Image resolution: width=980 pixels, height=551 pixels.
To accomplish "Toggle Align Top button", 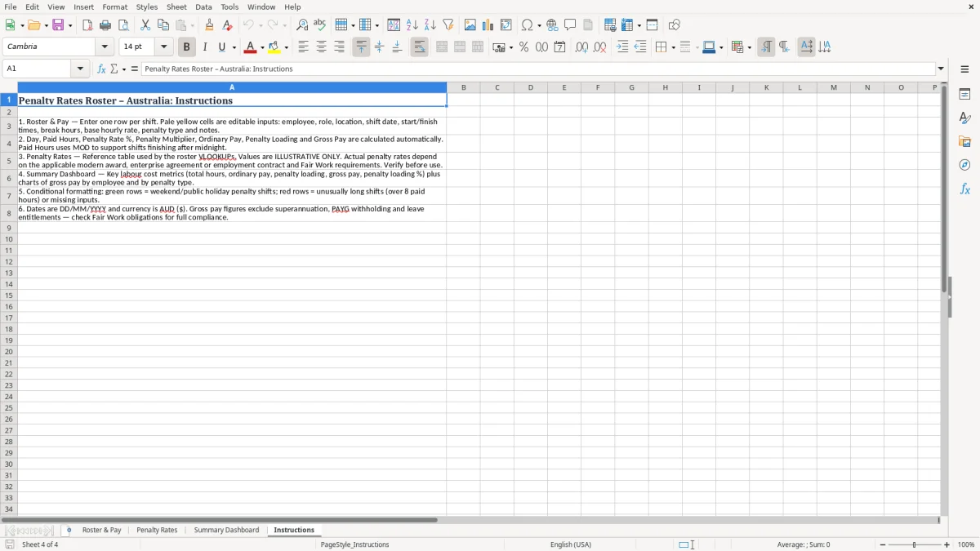I will (x=361, y=47).
